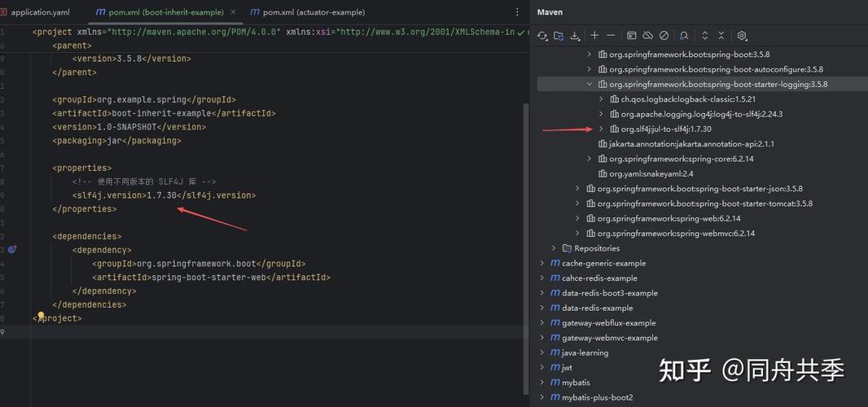Click green inspection checkmark in editor
This screenshot has width=868, height=407.
(x=521, y=32)
